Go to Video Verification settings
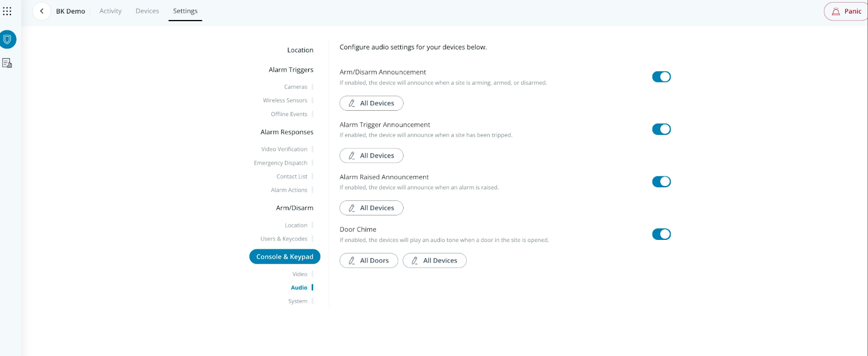The width and height of the screenshot is (868, 356). (x=284, y=149)
